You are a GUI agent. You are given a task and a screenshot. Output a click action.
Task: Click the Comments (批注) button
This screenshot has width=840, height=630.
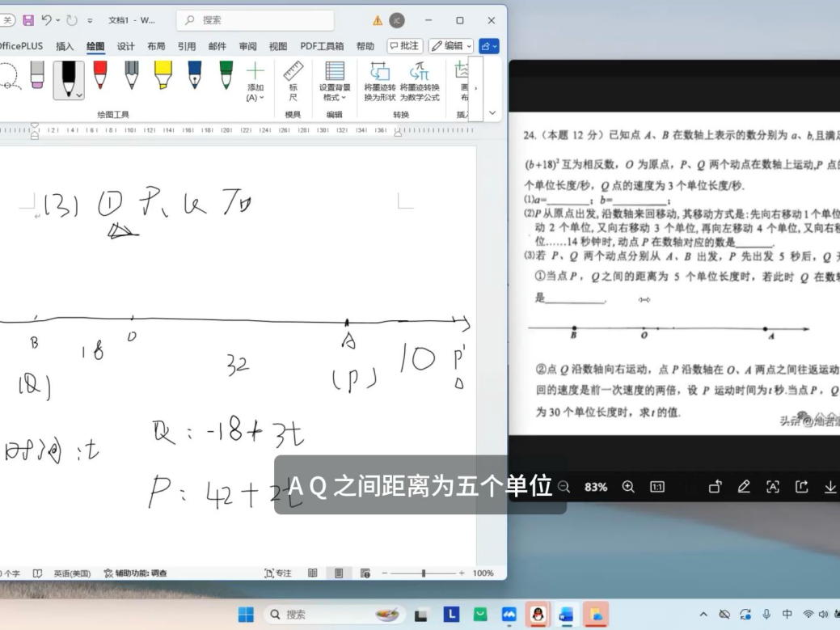tap(405, 46)
